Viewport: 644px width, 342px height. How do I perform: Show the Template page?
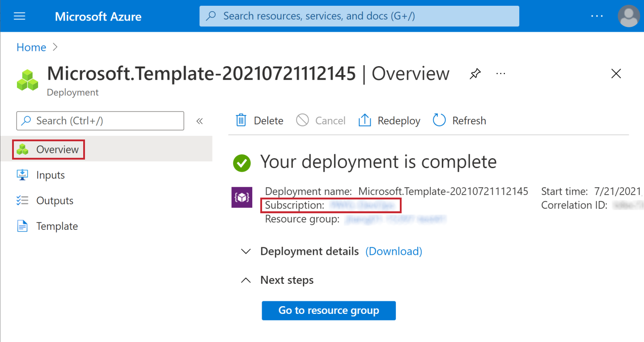[57, 226]
